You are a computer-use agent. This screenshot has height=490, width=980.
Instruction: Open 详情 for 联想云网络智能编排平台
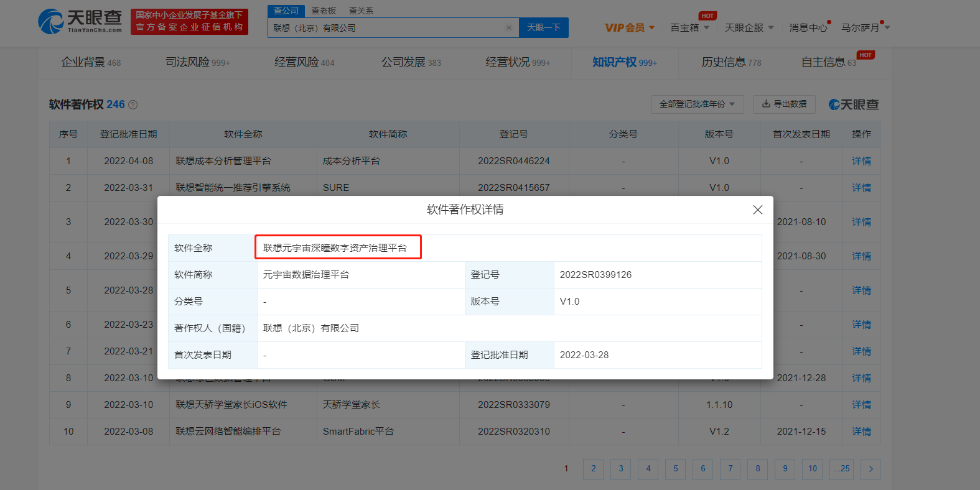pos(861,432)
